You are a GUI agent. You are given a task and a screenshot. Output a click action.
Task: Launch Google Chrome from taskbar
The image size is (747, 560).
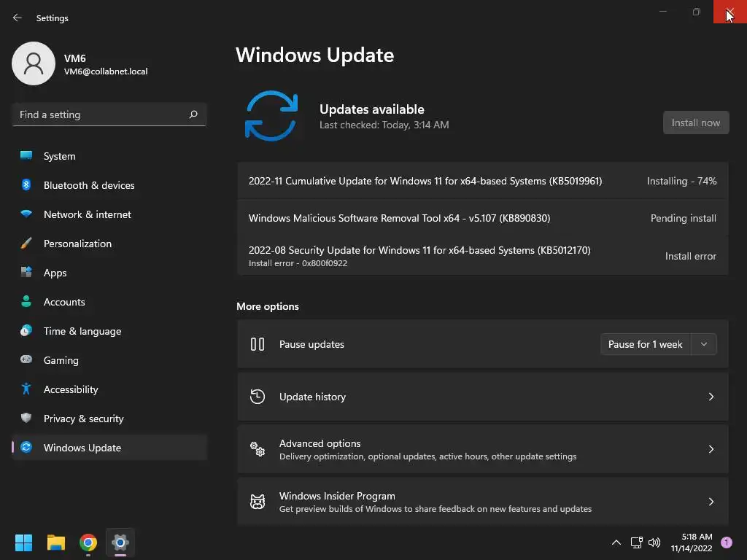pyautogui.click(x=88, y=542)
